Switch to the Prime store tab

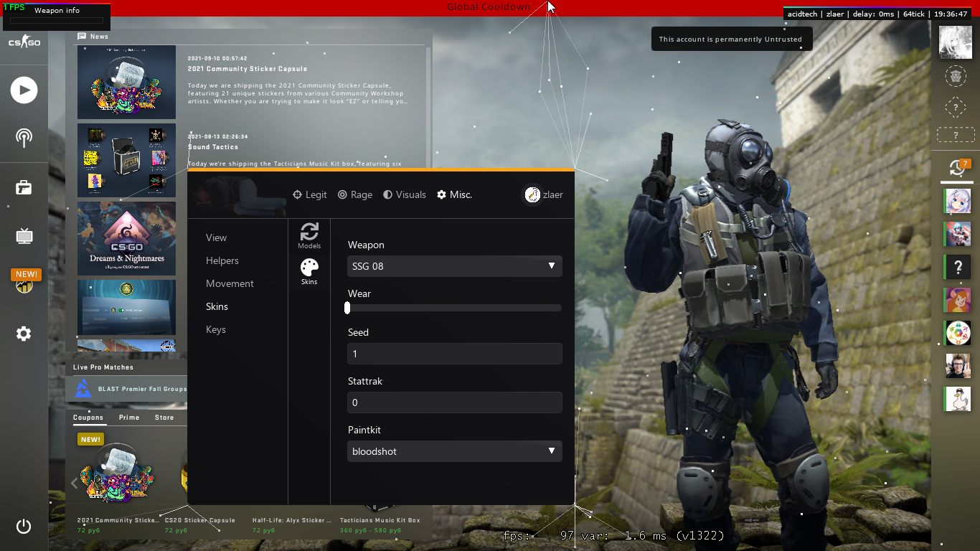click(129, 418)
